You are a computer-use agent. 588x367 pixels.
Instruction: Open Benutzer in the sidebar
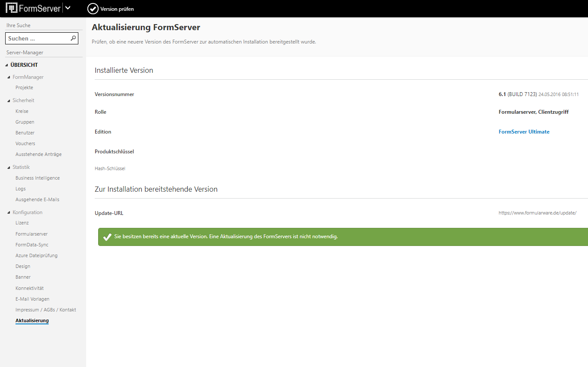coord(25,133)
